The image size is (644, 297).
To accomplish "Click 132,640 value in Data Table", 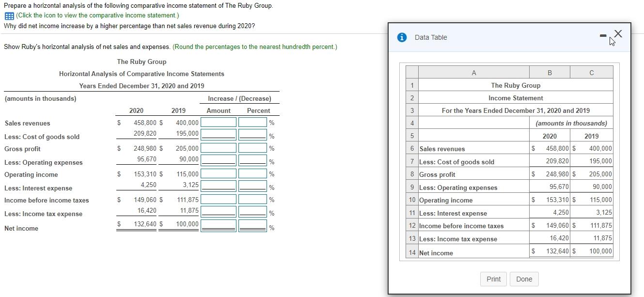I will (x=557, y=251).
